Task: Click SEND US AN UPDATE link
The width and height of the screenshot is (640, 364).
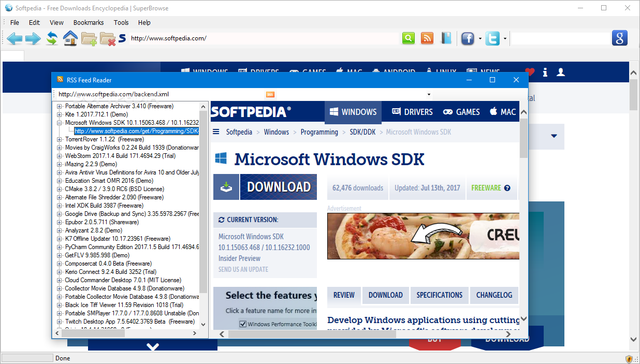Action: click(x=243, y=269)
